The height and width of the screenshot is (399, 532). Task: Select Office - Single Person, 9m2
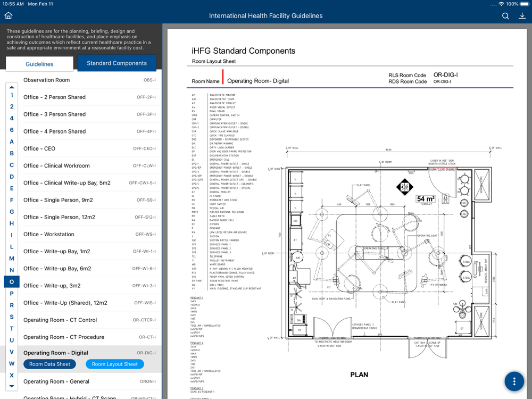pos(89,200)
